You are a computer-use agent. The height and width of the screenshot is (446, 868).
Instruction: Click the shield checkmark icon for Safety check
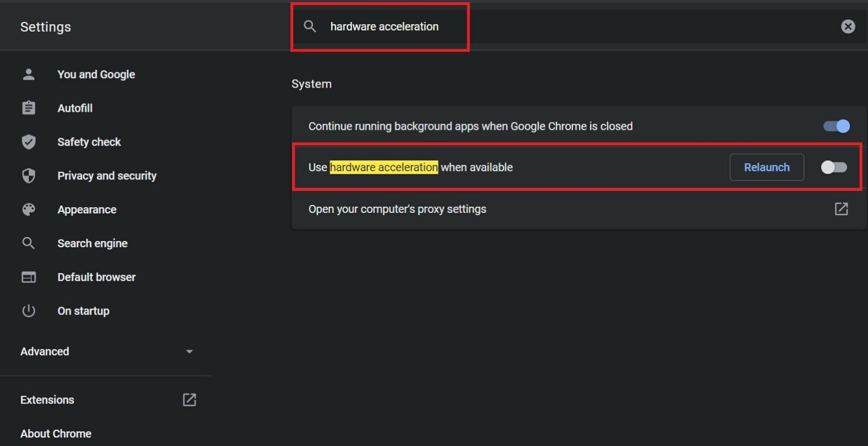click(x=28, y=142)
